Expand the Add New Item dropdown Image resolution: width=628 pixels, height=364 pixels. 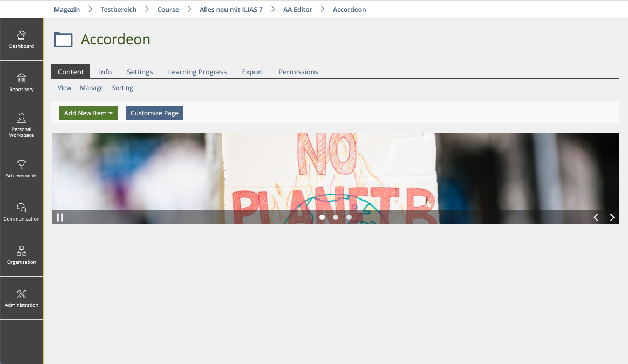(x=88, y=113)
